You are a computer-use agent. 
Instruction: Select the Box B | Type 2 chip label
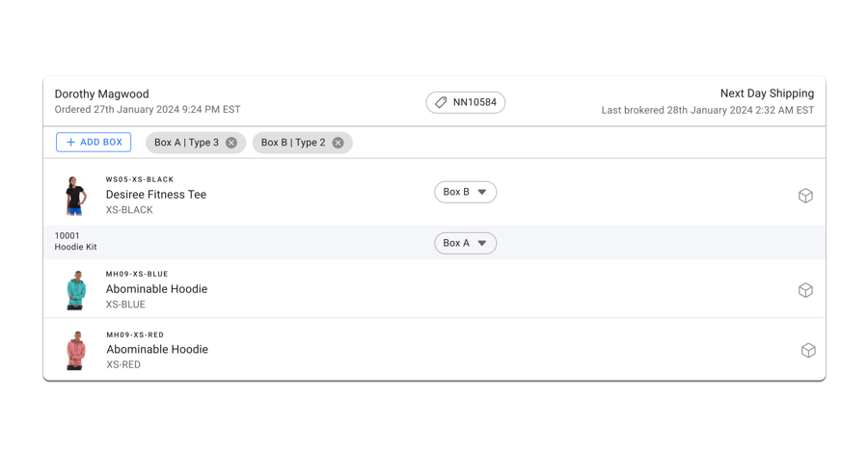click(x=293, y=143)
